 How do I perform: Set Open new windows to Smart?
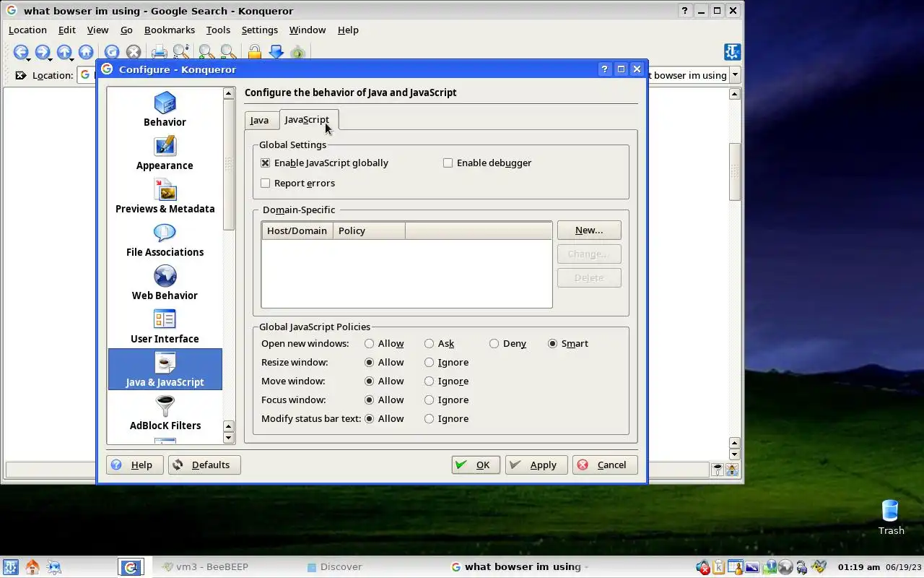coord(552,344)
